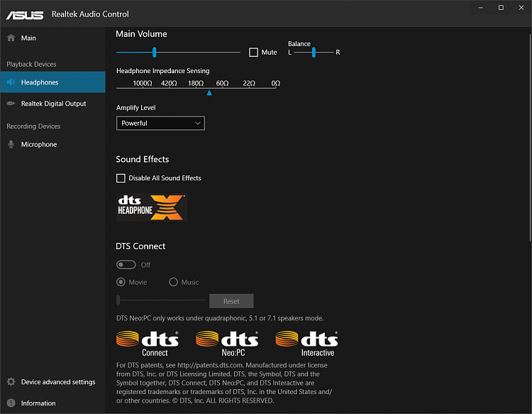The image size is (532, 414).
Task: Go to Main page in sidebar
Action: tap(53, 38)
